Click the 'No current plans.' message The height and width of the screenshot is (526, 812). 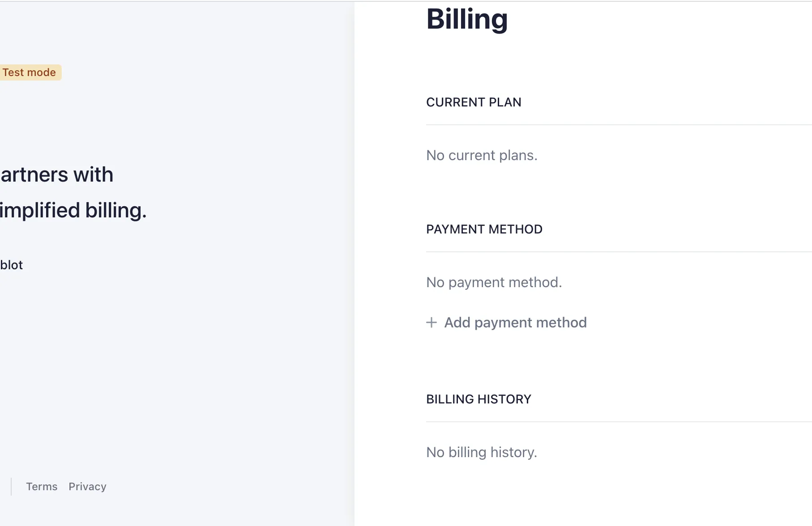click(x=482, y=155)
